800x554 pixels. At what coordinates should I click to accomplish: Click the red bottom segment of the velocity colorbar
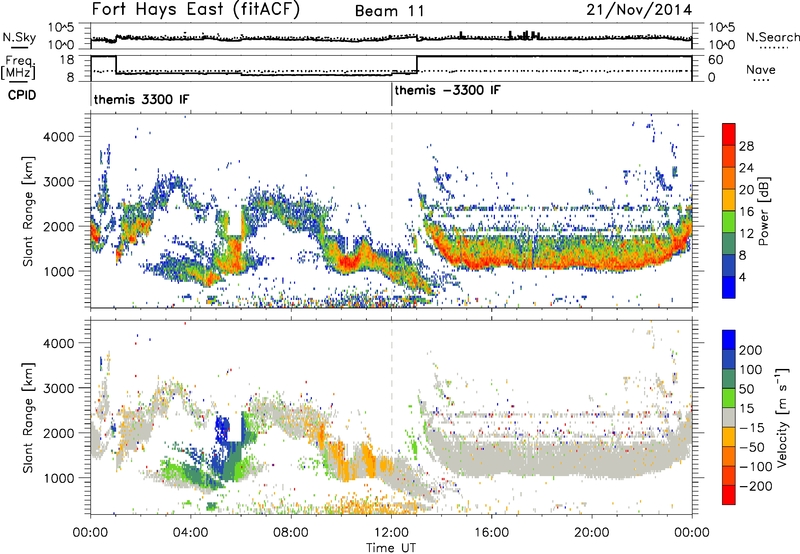pos(729,495)
